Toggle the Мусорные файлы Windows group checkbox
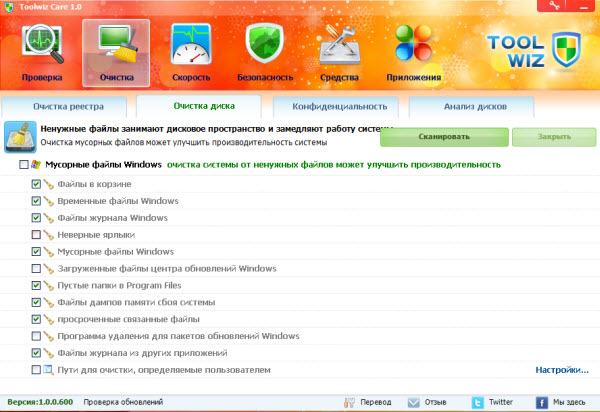 coord(24,164)
